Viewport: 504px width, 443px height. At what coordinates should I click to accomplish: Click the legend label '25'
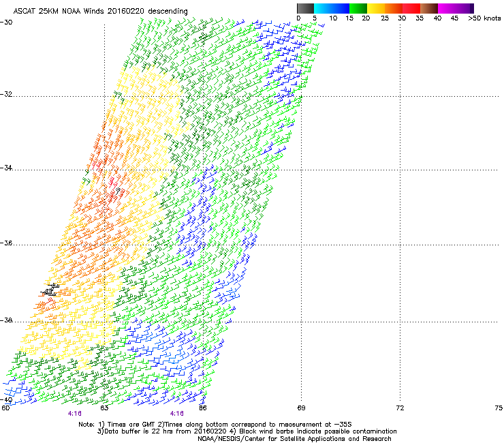(385, 18)
